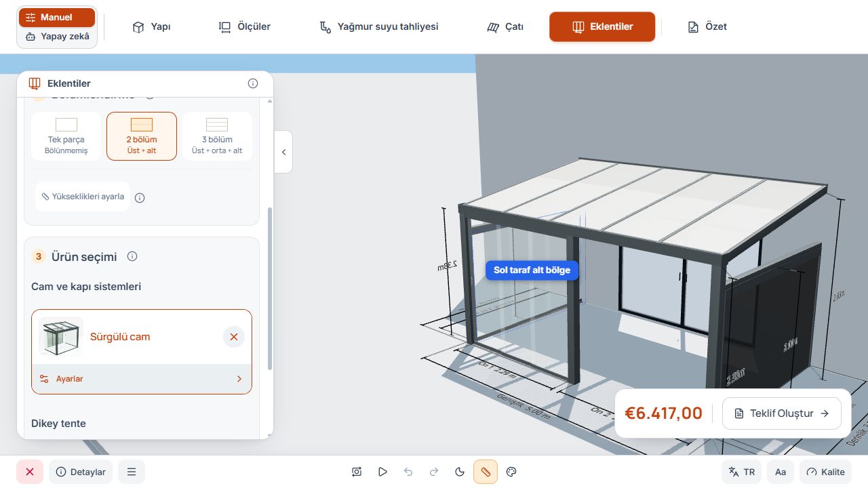Click the camera view reset icon
868x488 pixels.
coord(357,472)
